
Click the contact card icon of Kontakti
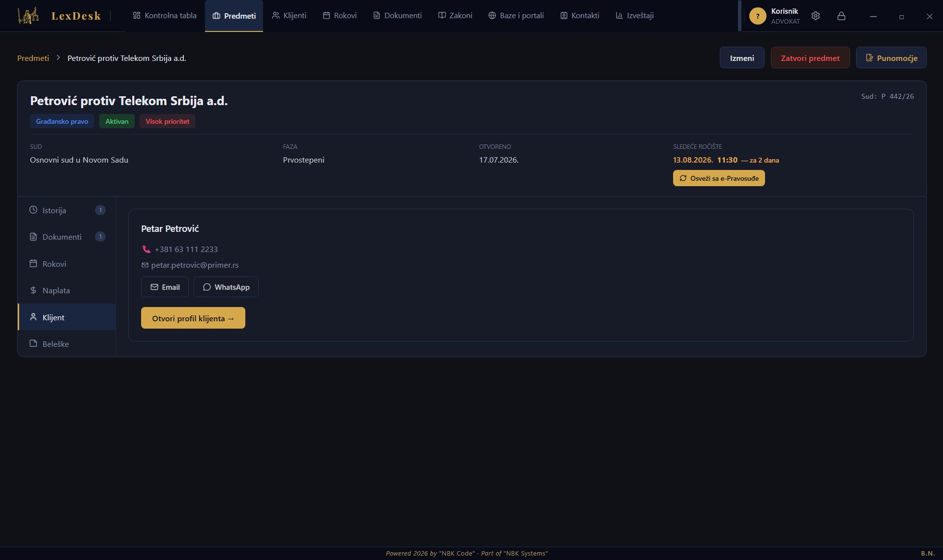tap(564, 15)
